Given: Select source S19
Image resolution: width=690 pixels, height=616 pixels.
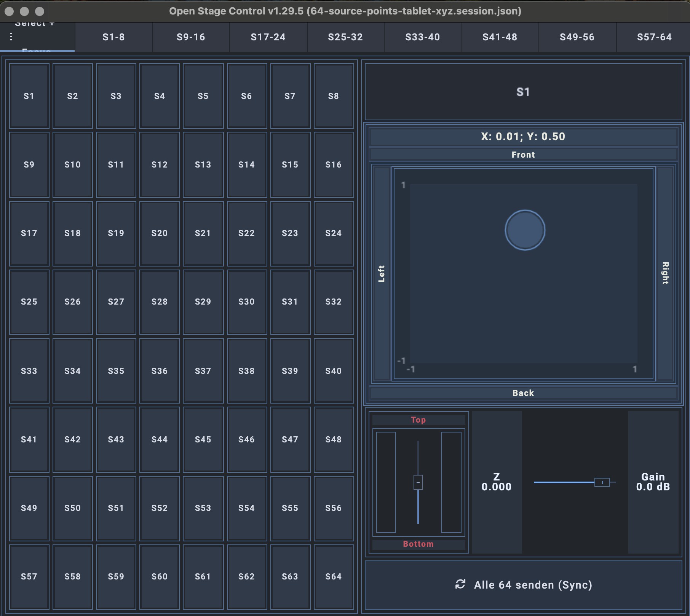Looking at the screenshot, I should [x=116, y=233].
